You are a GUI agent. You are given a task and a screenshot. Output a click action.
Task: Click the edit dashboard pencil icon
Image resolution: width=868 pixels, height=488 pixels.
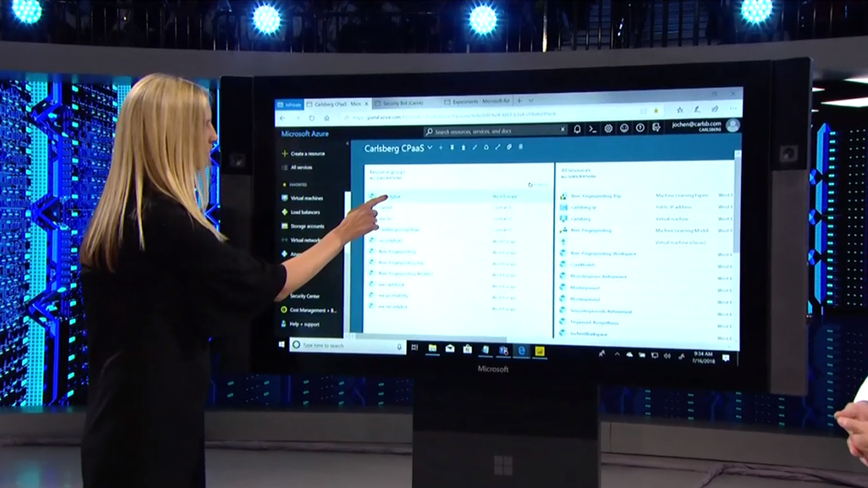[475, 147]
